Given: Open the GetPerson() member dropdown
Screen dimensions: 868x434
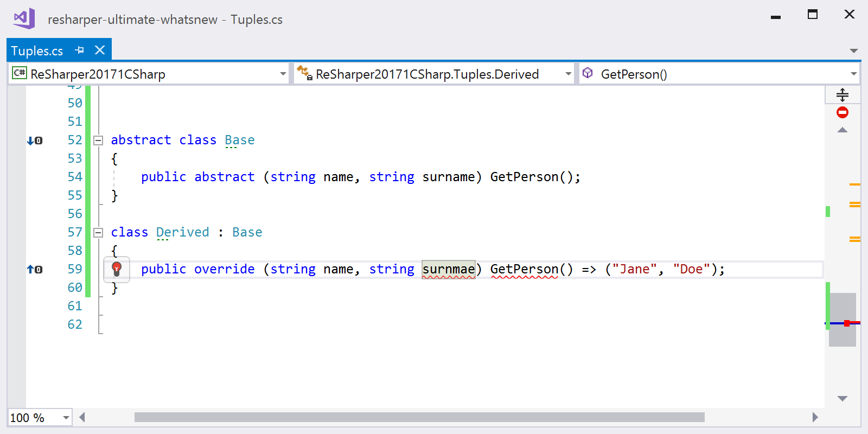Looking at the screenshot, I should coord(854,74).
